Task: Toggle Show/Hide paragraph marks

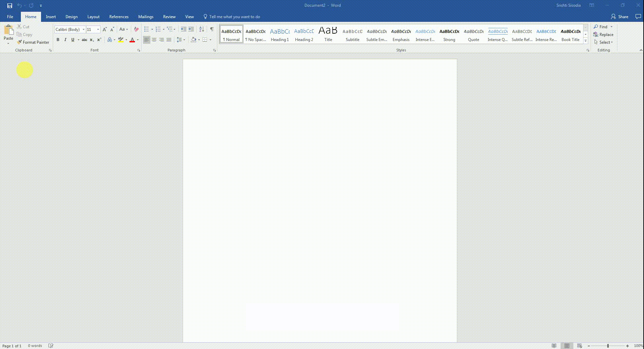Action: 212,29
